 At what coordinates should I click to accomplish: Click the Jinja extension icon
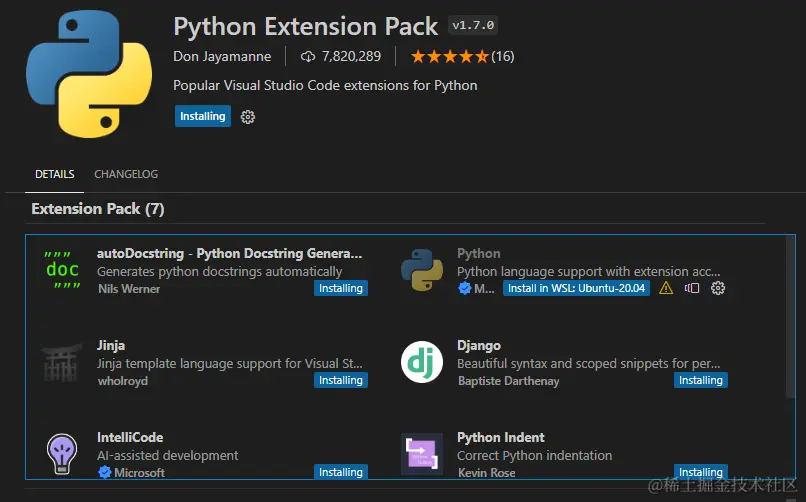click(x=62, y=362)
